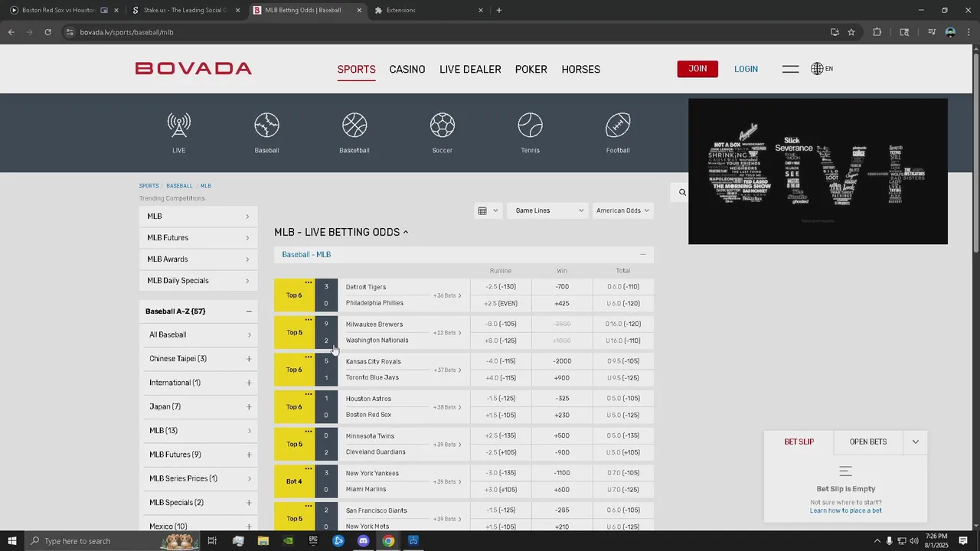Screen dimensions: 980x551
Task: Expand Chinese Taipei (3) category
Action: coord(249,359)
